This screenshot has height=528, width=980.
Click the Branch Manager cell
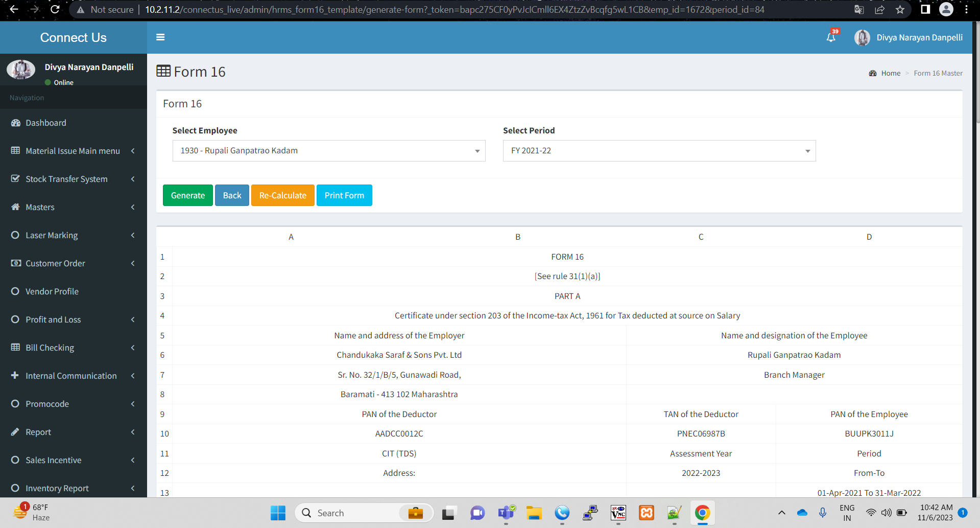[794, 375]
